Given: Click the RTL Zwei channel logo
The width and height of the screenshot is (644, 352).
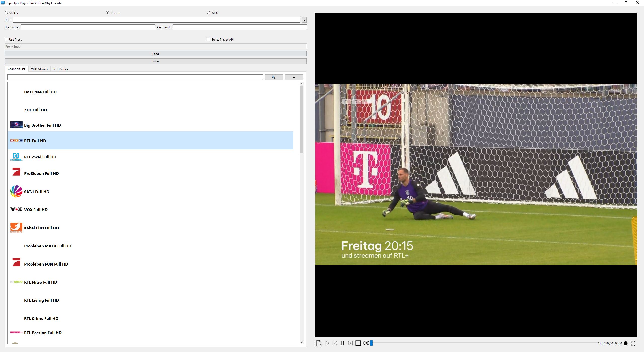Looking at the screenshot, I should (16, 157).
